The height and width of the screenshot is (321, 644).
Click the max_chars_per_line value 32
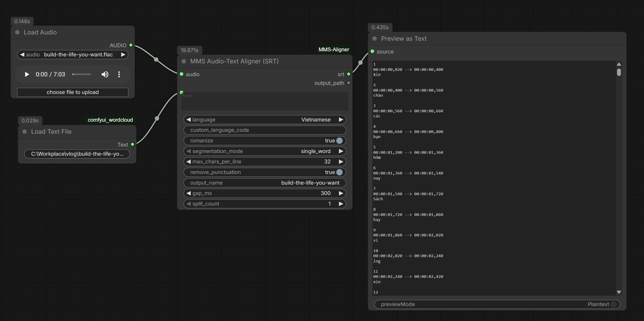[x=328, y=161]
